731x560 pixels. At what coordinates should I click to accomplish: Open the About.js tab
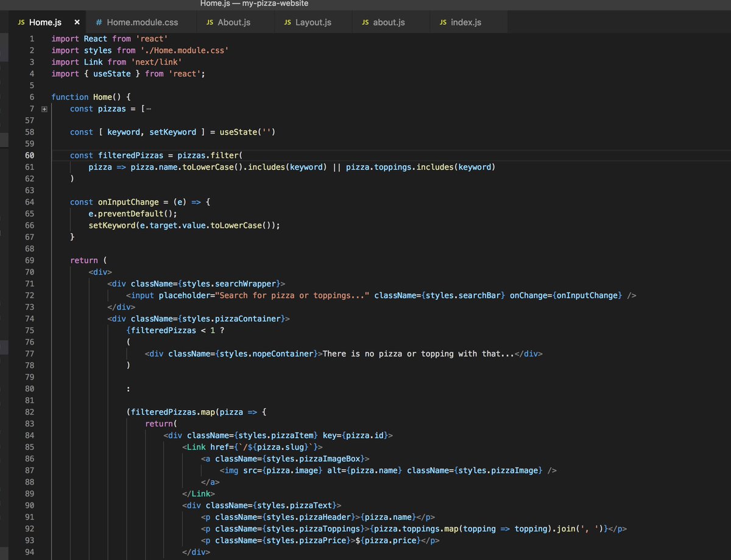click(228, 23)
